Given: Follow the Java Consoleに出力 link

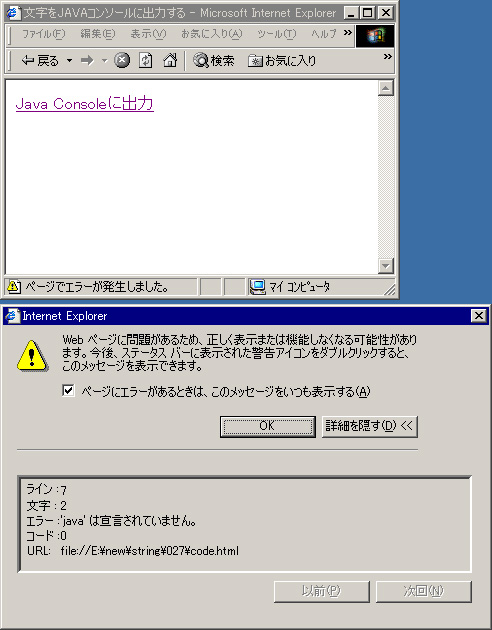Looking at the screenshot, I should 85,104.
